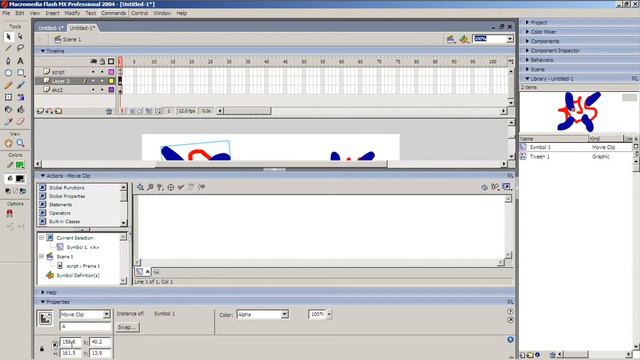
Task: Select the Paint Bucket tool
Action: pos(20,109)
